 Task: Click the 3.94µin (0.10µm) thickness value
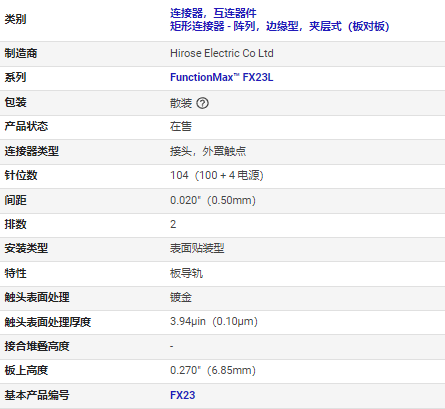pyautogui.click(x=214, y=322)
